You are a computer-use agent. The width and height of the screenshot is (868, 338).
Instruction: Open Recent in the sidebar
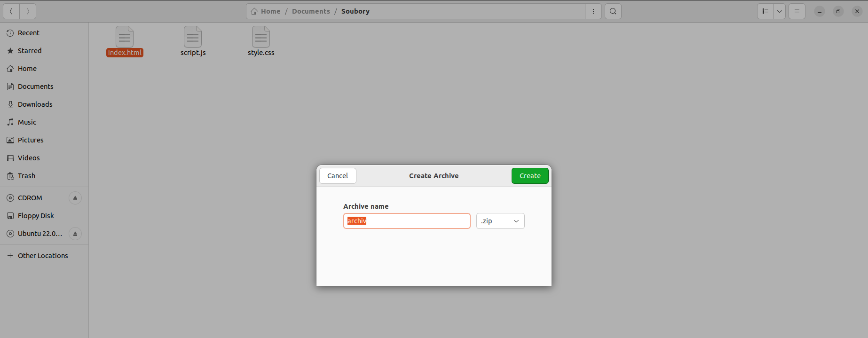(x=44, y=33)
